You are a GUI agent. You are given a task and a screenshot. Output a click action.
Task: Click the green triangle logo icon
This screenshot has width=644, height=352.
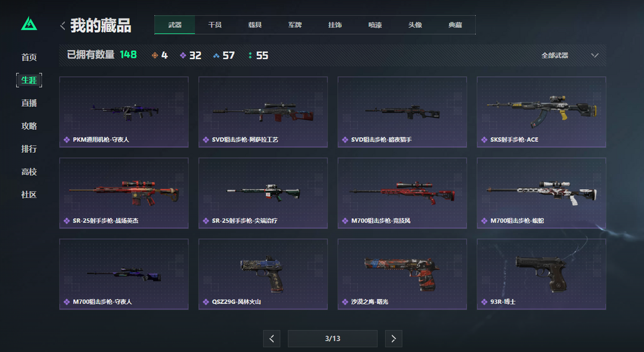click(29, 24)
